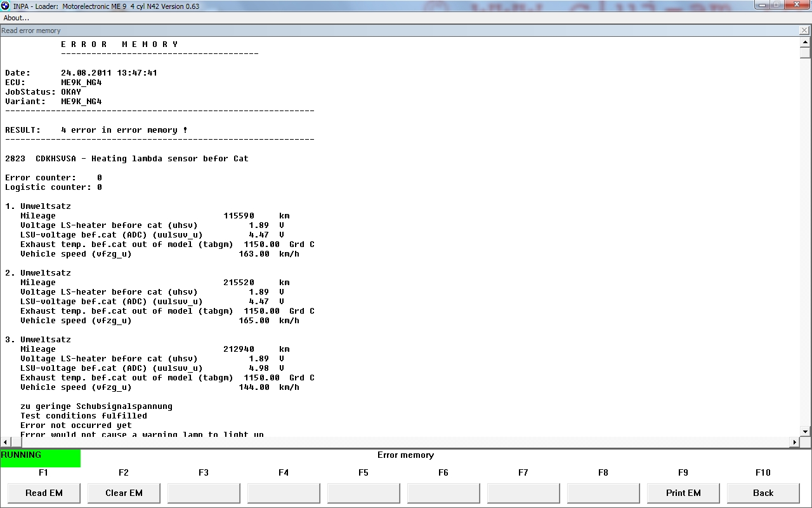
Task: Click the blank button under F8
Action: [603, 493]
